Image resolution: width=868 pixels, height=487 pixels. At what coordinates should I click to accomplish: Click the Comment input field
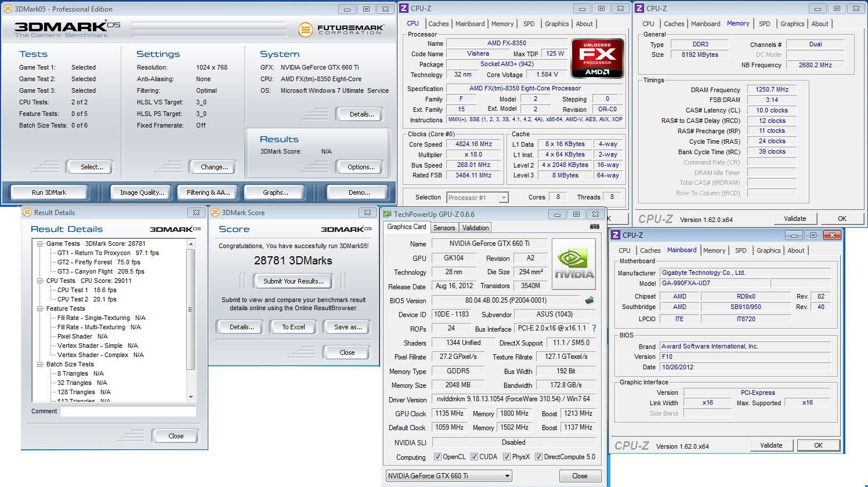pos(128,411)
